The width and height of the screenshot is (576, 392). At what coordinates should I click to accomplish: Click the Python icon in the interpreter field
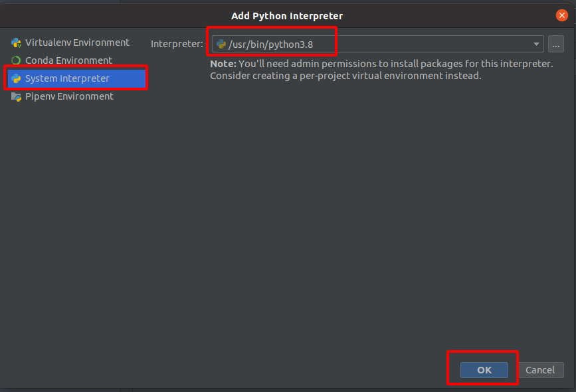(x=221, y=45)
